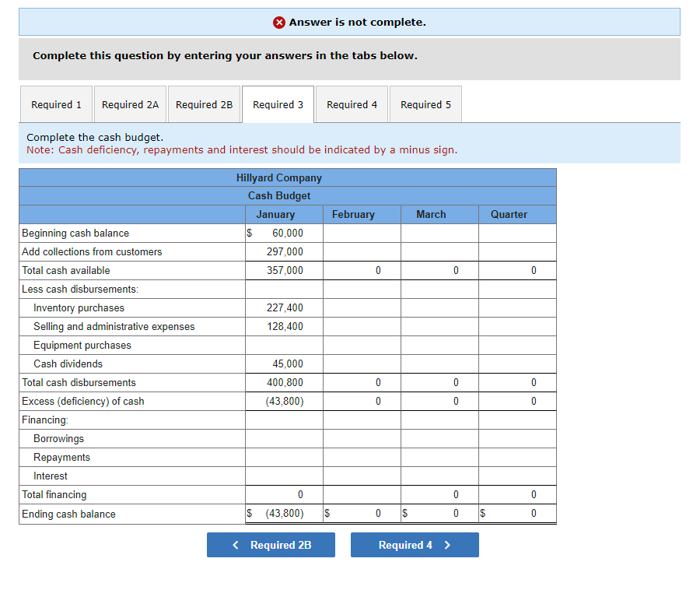Click the active Required 3 tab

pyautogui.click(x=278, y=104)
